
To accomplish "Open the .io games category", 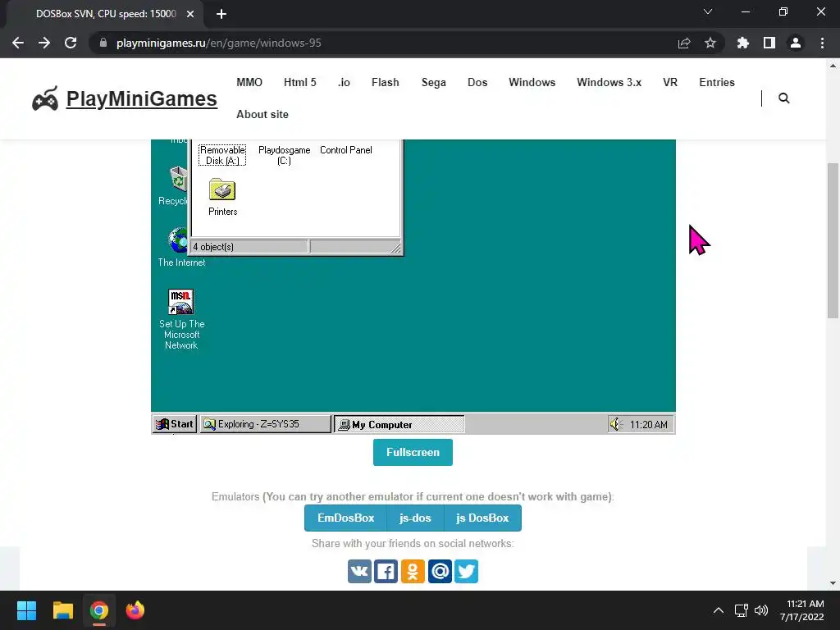I will pyautogui.click(x=344, y=83).
